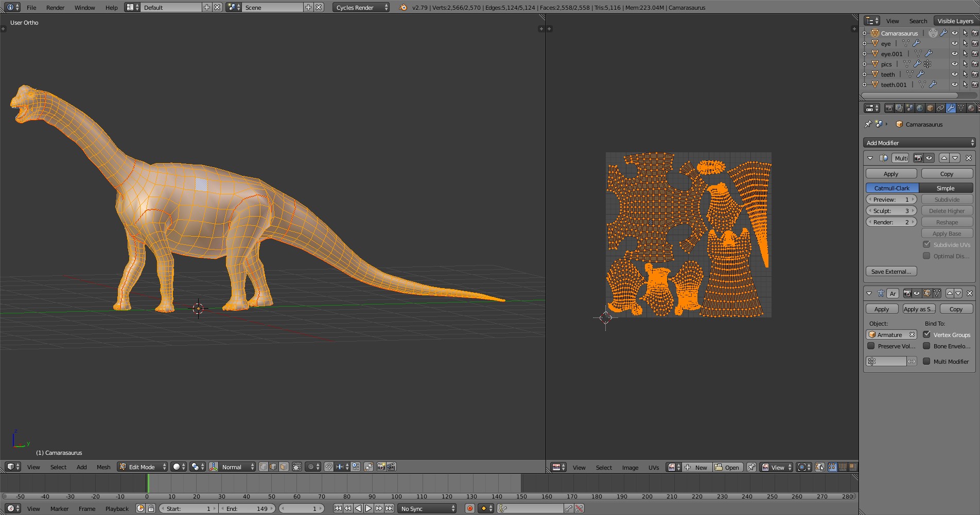Open the Render properties camera tab
This screenshot has height=515, width=980.
(889, 108)
